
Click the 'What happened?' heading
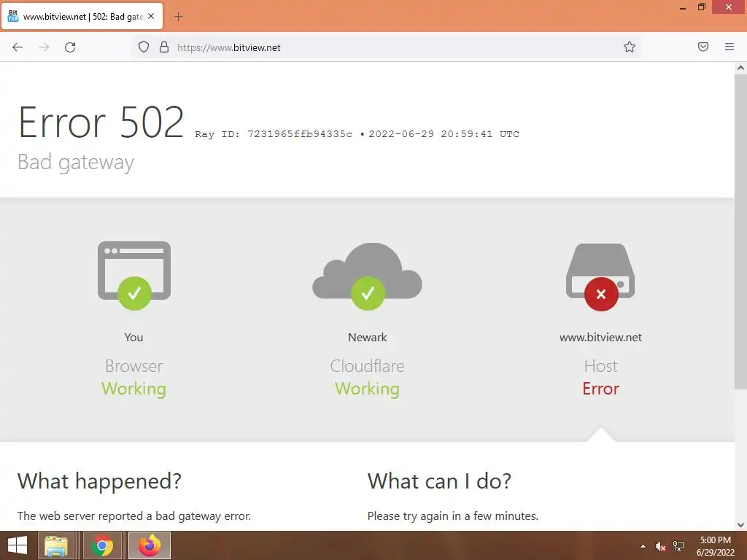[99, 481]
